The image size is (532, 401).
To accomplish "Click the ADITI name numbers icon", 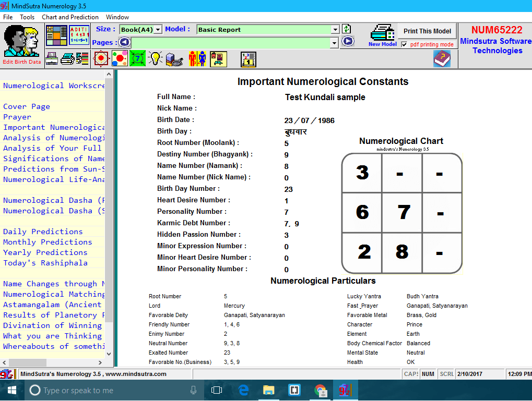I will point(79,35).
